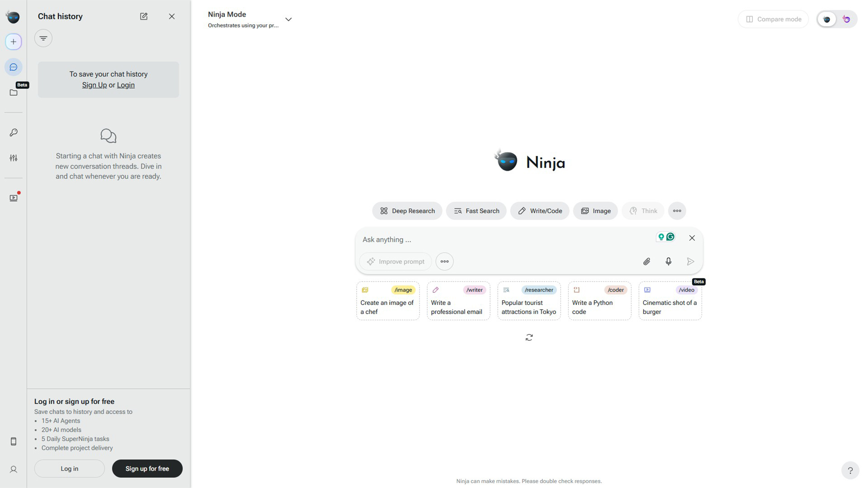This screenshot has height=488, width=868.
Task: Switch to the Ninja avatar toggle option
Action: click(x=827, y=19)
